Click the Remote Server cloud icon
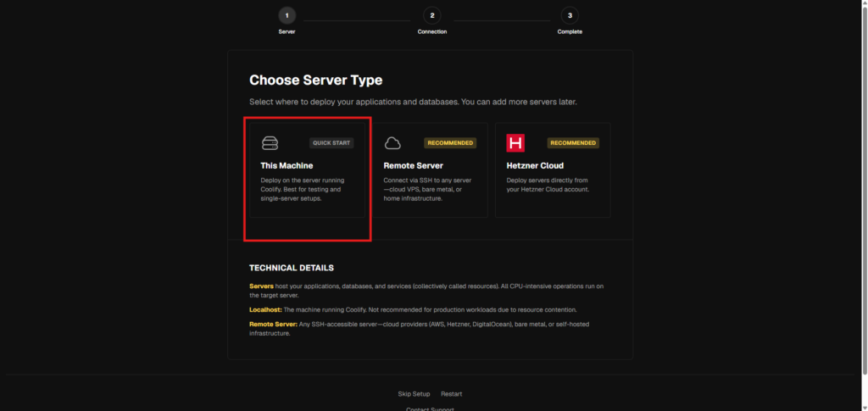868x411 pixels. (x=392, y=143)
